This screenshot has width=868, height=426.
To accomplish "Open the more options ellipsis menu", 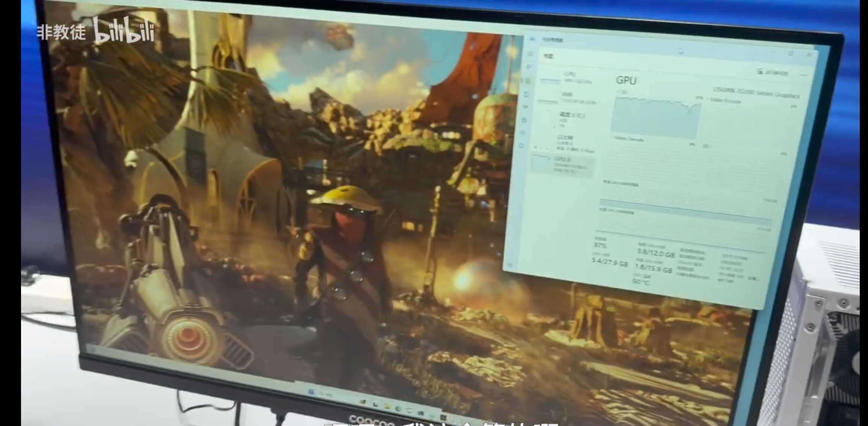I will coord(803,75).
